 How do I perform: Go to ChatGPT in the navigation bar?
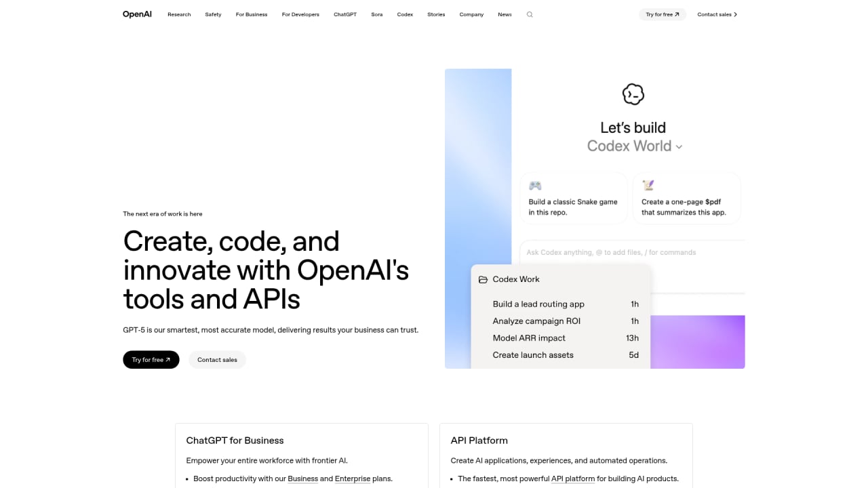tap(345, 14)
